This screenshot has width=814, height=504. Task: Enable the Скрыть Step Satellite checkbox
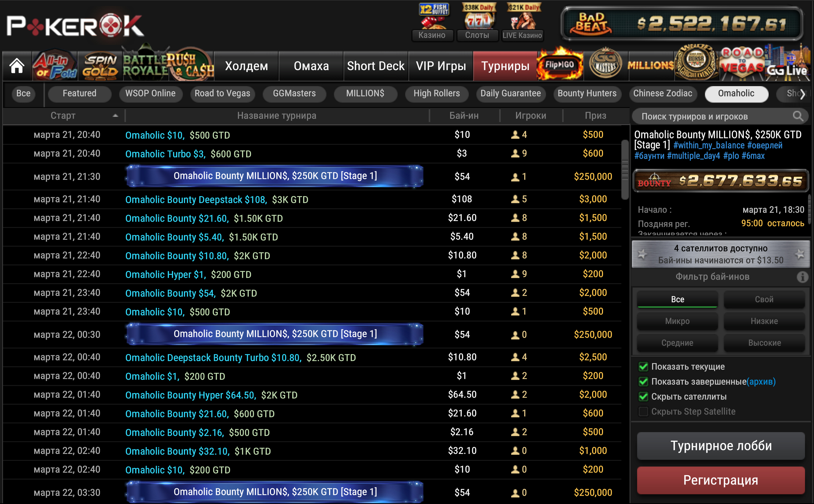(x=643, y=412)
